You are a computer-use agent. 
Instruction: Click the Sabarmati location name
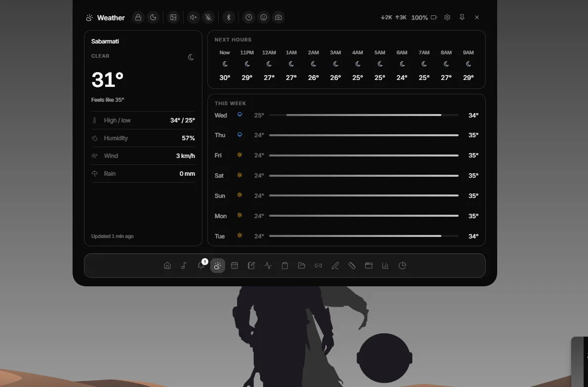pos(105,41)
